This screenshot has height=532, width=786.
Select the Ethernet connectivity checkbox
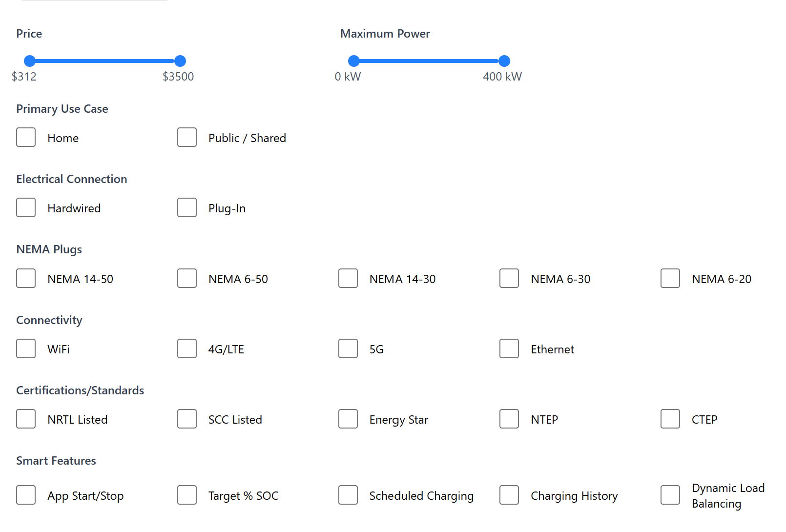click(x=509, y=348)
